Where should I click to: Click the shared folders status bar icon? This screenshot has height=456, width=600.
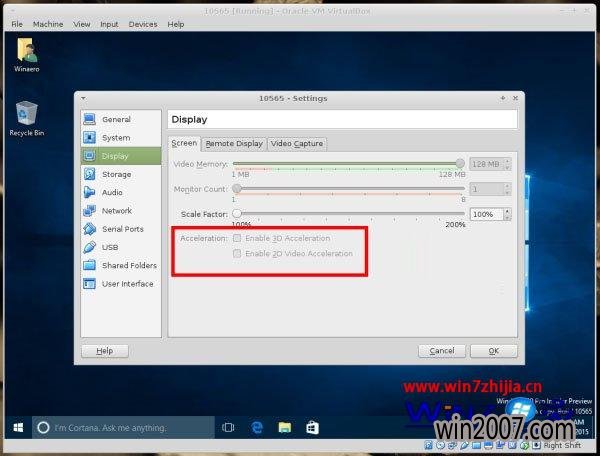(476, 445)
